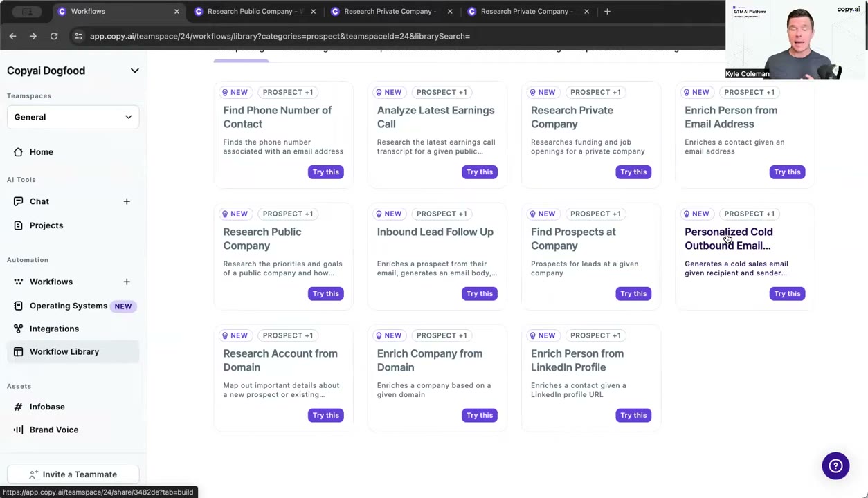The height and width of the screenshot is (498, 868).
Task: Click the browser forward arrow
Action: [33, 36]
